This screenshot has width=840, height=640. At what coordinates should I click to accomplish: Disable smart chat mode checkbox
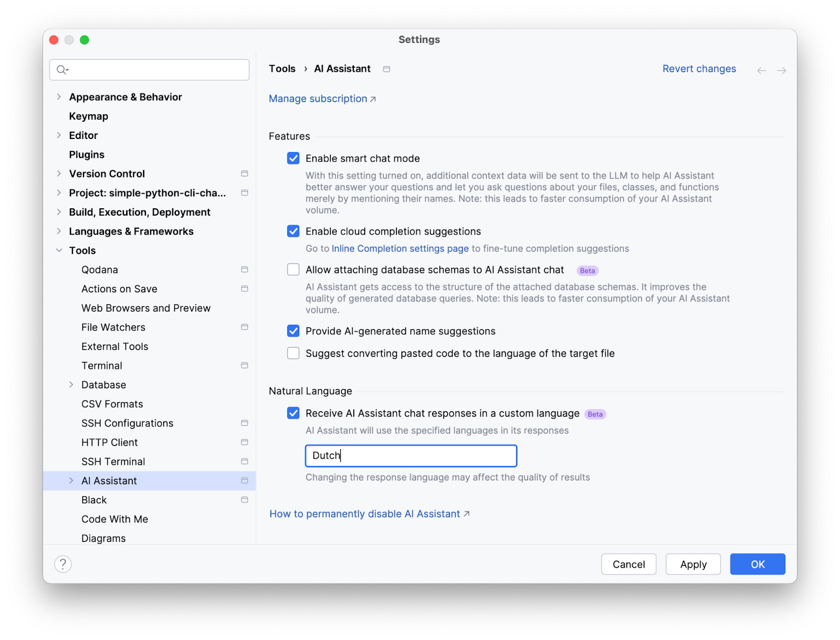[x=293, y=158]
